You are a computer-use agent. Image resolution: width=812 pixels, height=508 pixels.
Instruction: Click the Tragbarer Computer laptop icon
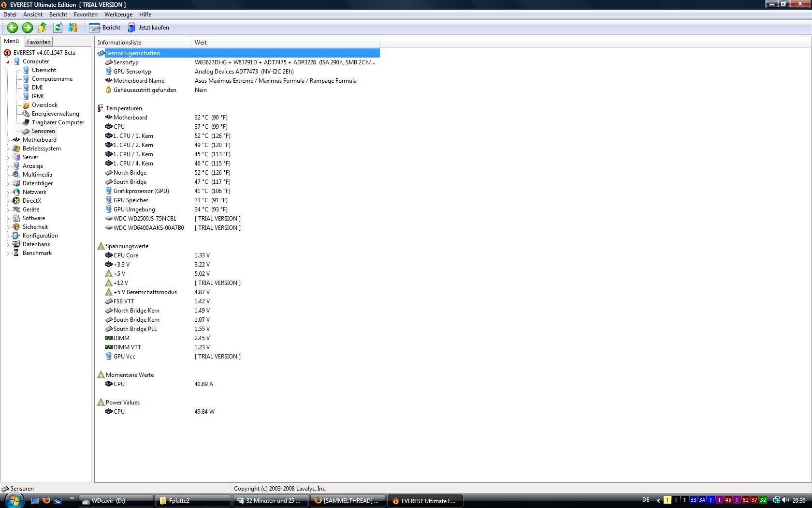click(x=26, y=122)
